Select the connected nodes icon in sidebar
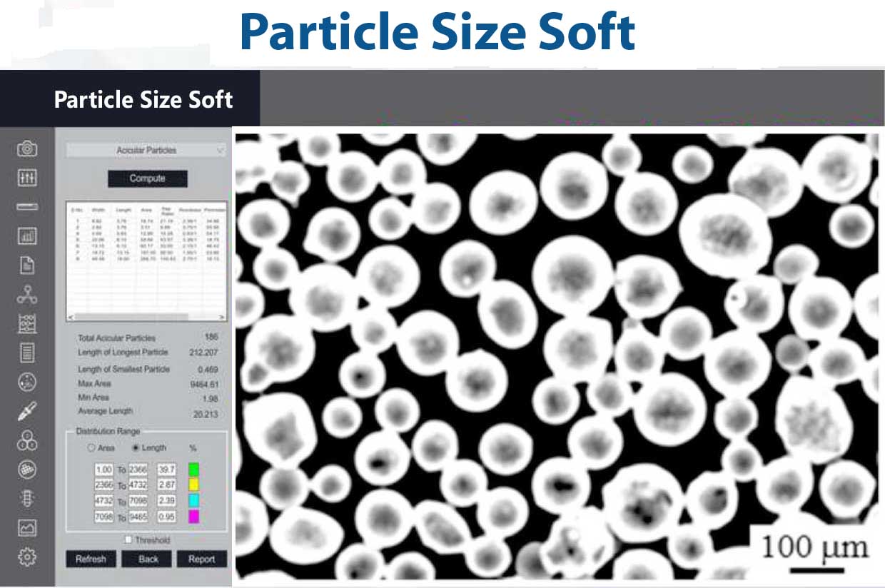Viewport: 885px width, 588px height. point(27,295)
